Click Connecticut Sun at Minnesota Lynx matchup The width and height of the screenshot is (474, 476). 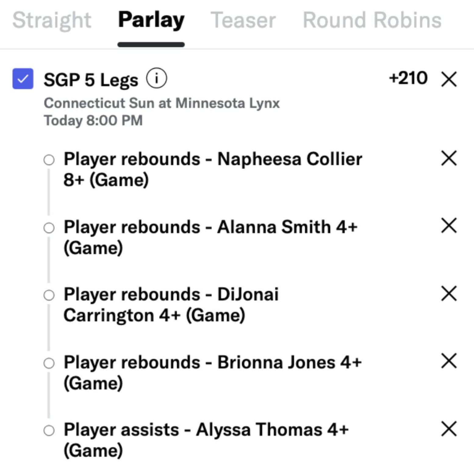click(162, 103)
